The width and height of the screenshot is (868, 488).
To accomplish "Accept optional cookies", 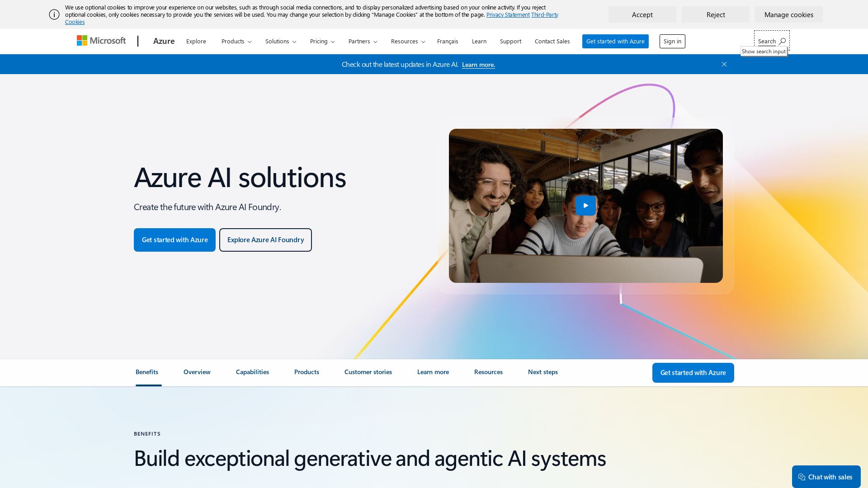I will (642, 14).
